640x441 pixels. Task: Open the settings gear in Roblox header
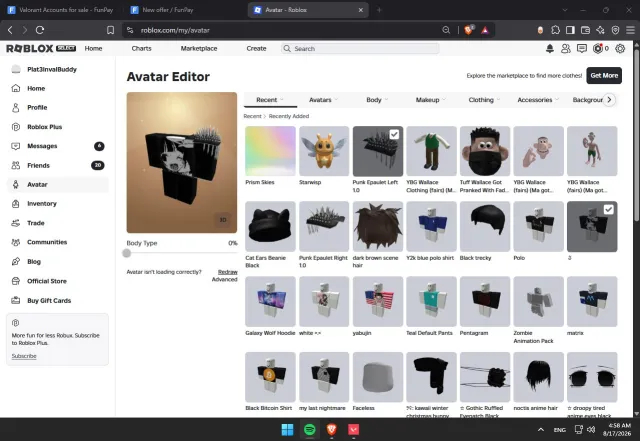point(620,49)
